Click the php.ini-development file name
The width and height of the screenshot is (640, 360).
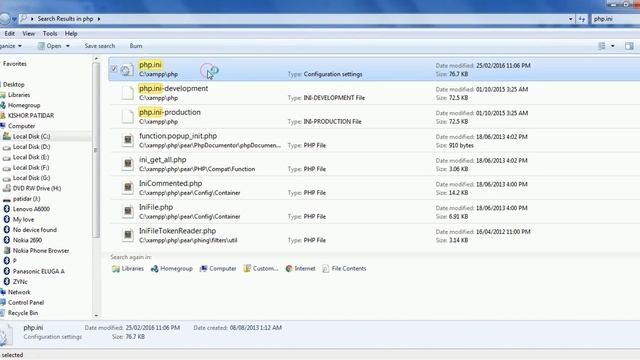(x=173, y=88)
